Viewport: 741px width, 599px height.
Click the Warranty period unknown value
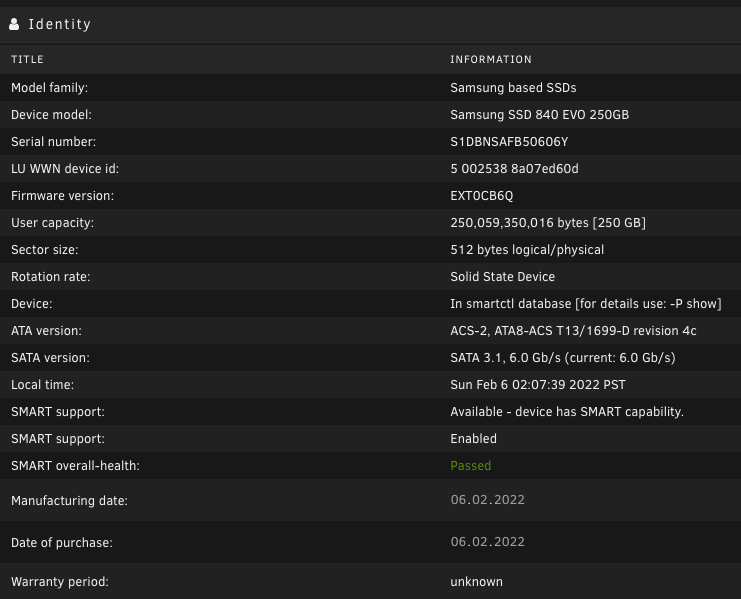[x=476, y=582]
